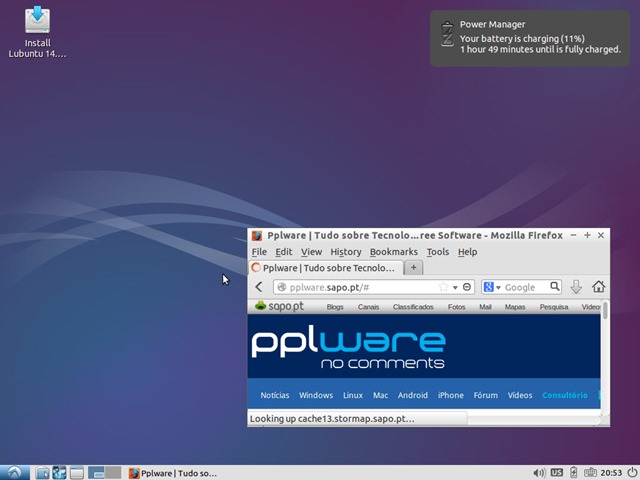Open Firefox downloads arrow button

[x=576, y=287]
